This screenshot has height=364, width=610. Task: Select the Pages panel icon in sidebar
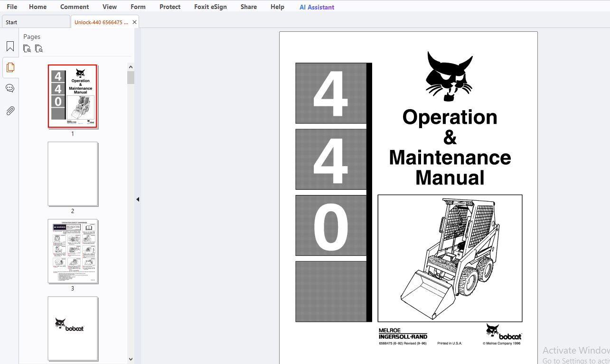pos(10,67)
